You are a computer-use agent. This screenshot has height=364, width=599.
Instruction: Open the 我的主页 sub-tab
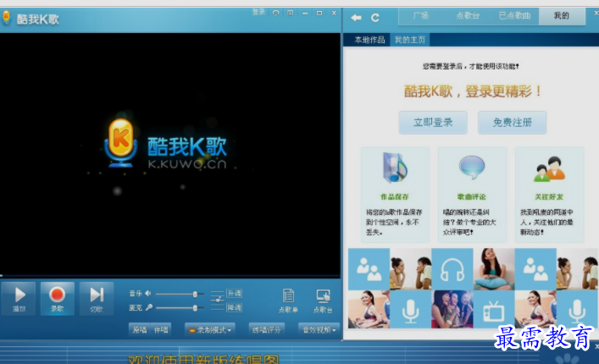tap(409, 40)
